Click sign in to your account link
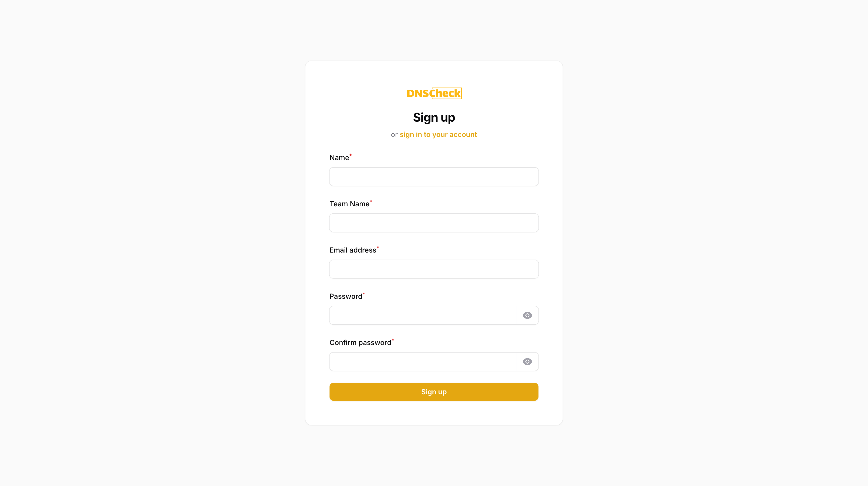This screenshot has width=868, height=486. pos(438,134)
